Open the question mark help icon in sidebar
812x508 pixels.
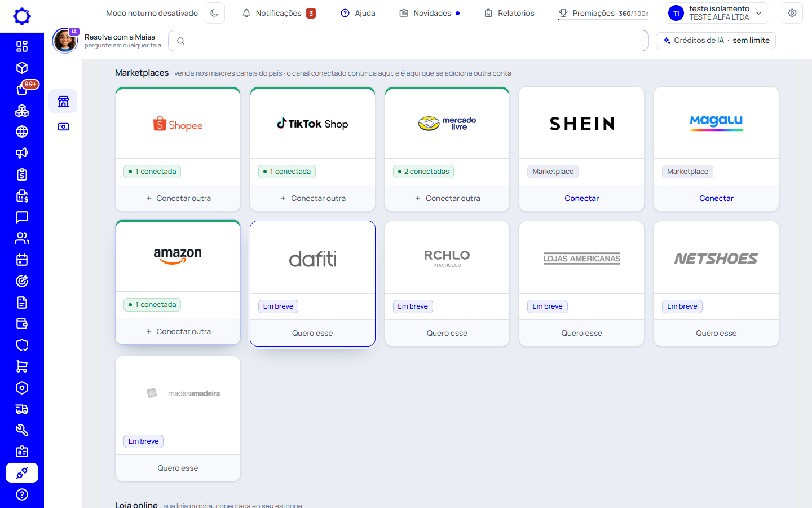click(22, 494)
